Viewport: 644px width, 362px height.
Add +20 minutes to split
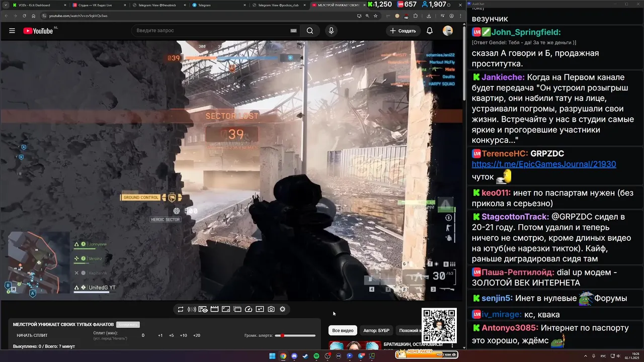(197, 335)
